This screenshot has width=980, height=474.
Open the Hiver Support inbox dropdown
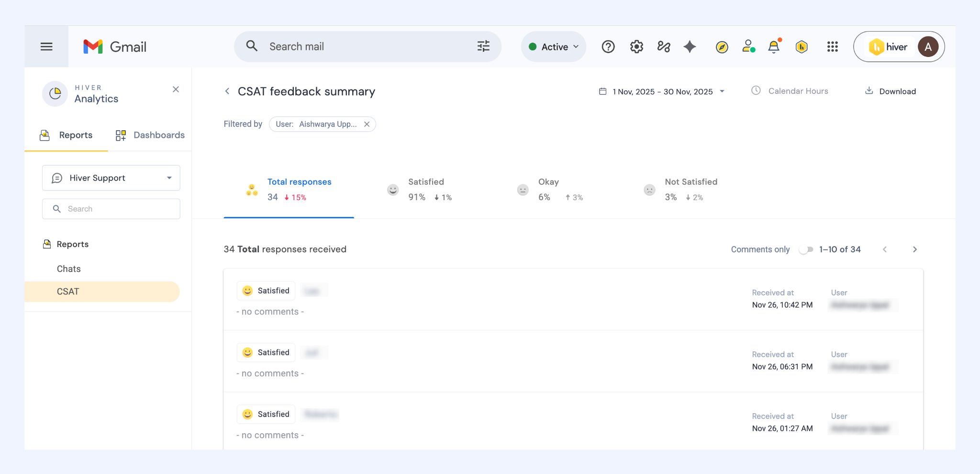point(111,178)
